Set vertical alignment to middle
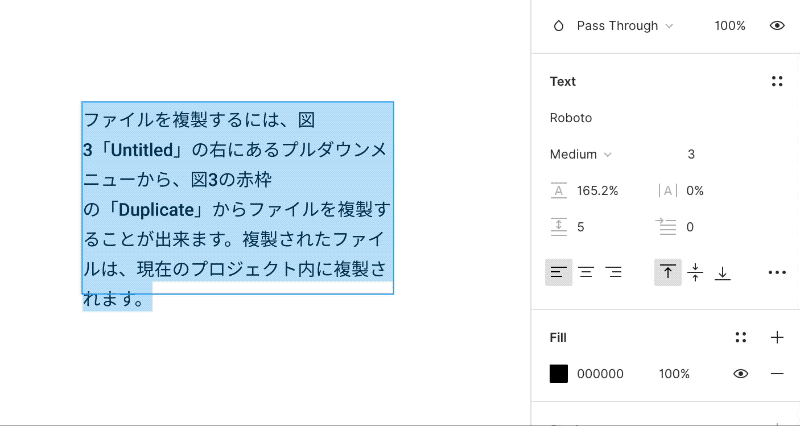800x426 pixels. [x=696, y=272]
